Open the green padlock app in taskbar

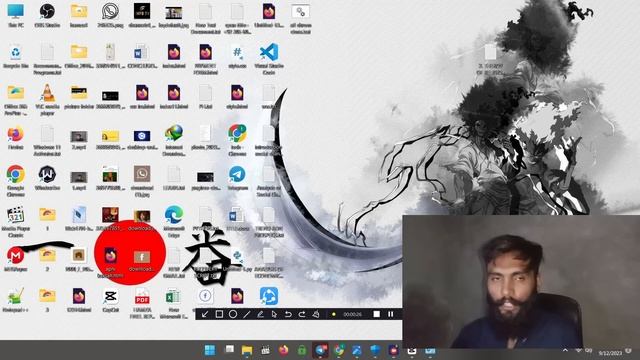302,350
